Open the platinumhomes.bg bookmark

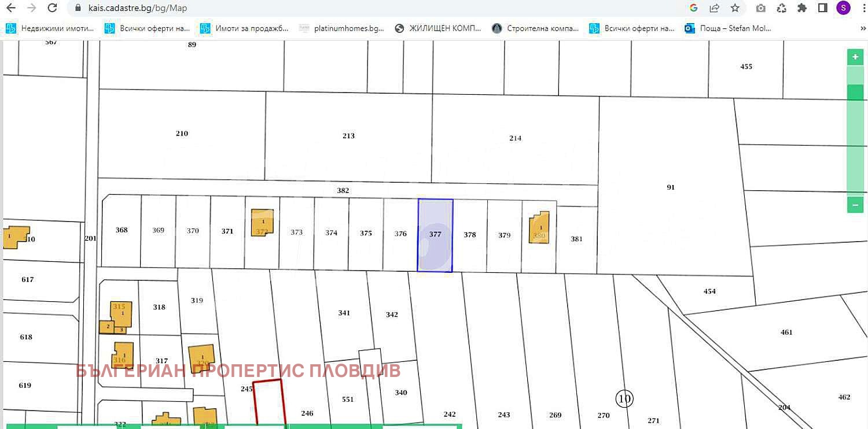point(342,28)
